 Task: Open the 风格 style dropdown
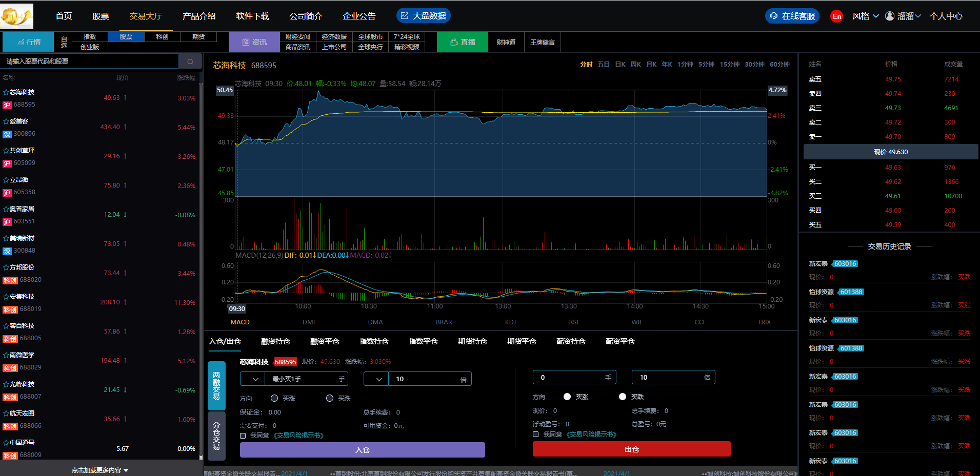866,16
